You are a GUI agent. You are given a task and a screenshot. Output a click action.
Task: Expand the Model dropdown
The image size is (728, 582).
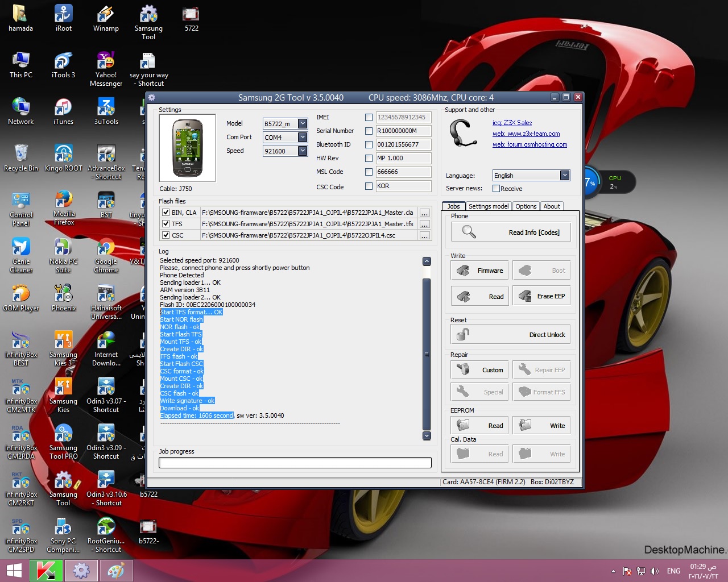coord(303,123)
